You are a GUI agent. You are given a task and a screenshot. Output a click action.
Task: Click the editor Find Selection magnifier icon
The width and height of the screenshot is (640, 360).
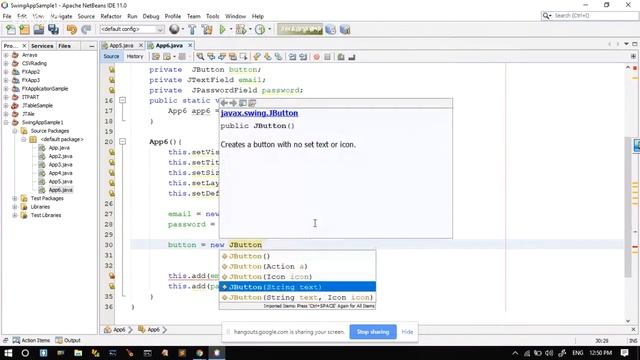[x=200, y=57]
